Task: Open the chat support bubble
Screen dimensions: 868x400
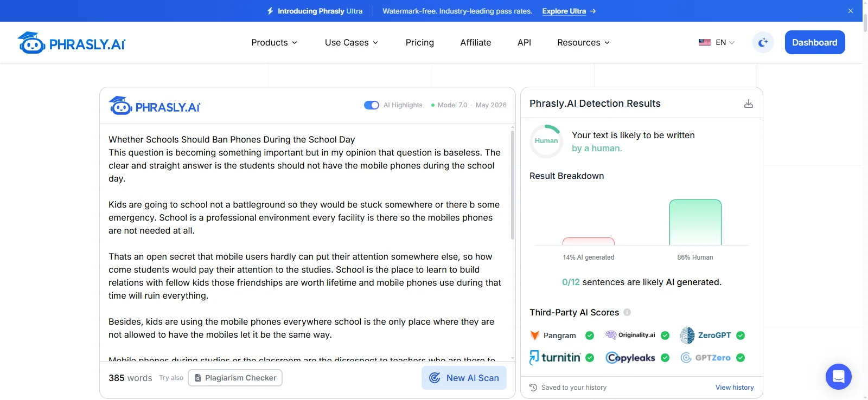Action: click(x=839, y=376)
